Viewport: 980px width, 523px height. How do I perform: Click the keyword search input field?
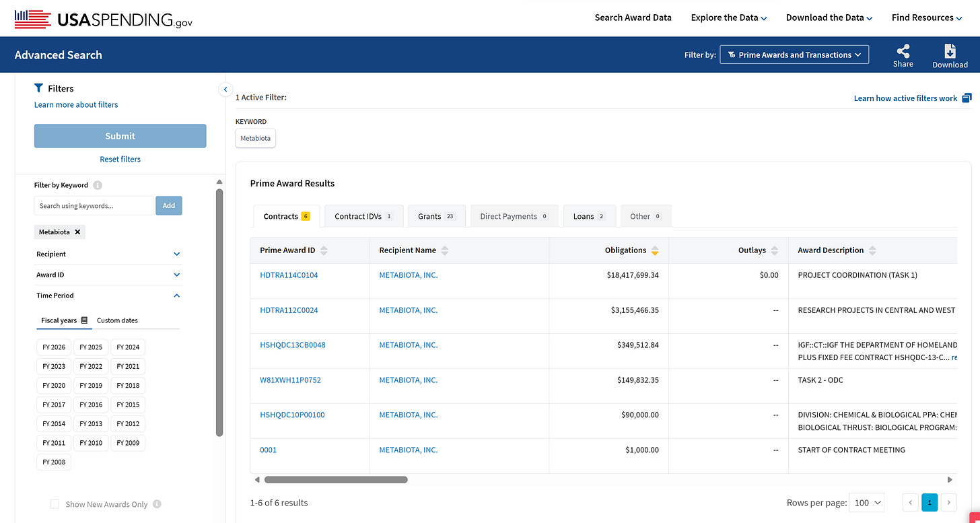pyautogui.click(x=94, y=206)
